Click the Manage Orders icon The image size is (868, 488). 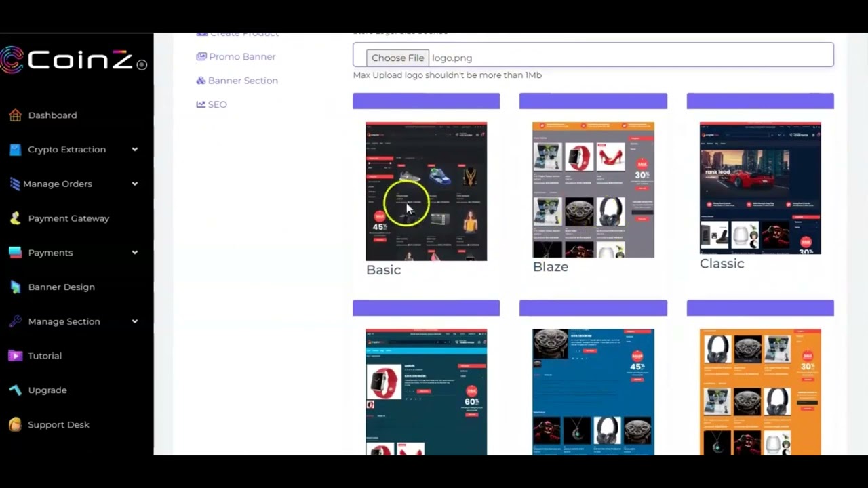(15, 184)
